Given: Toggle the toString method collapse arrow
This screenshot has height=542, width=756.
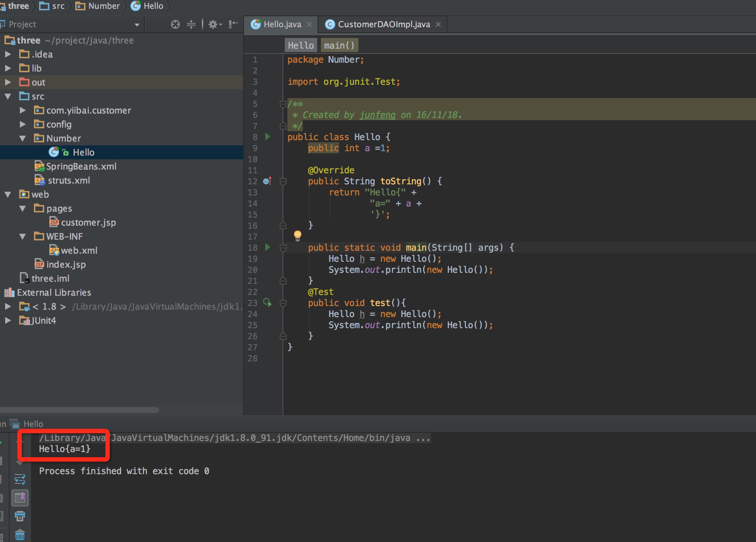Looking at the screenshot, I should pos(284,181).
